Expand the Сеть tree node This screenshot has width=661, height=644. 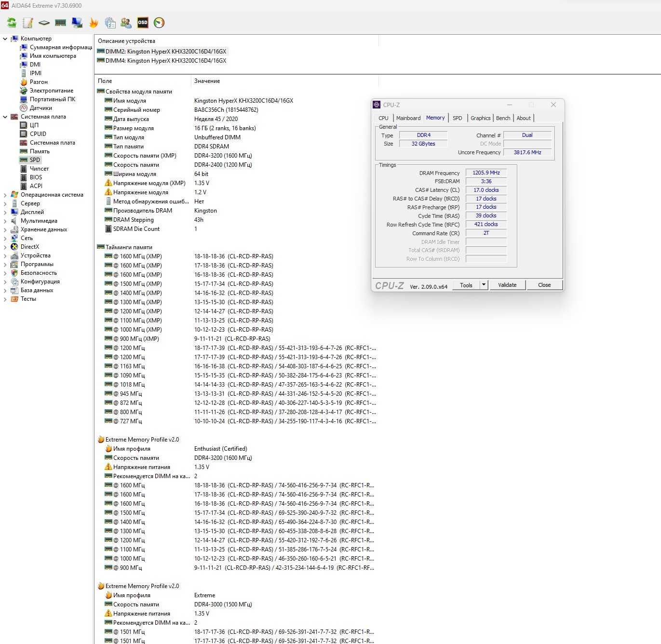pyautogui.click(x=5, y=238)
